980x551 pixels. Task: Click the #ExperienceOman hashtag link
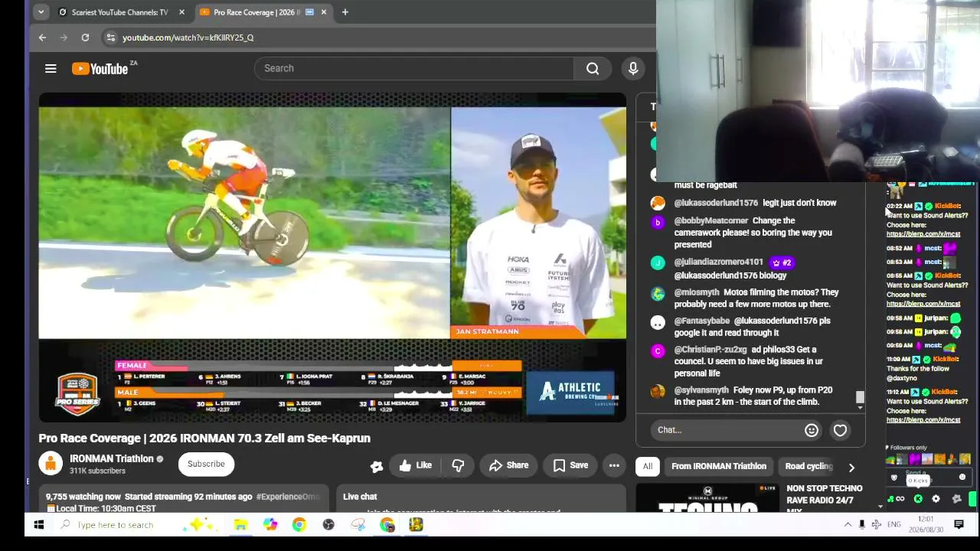(288, 497)
